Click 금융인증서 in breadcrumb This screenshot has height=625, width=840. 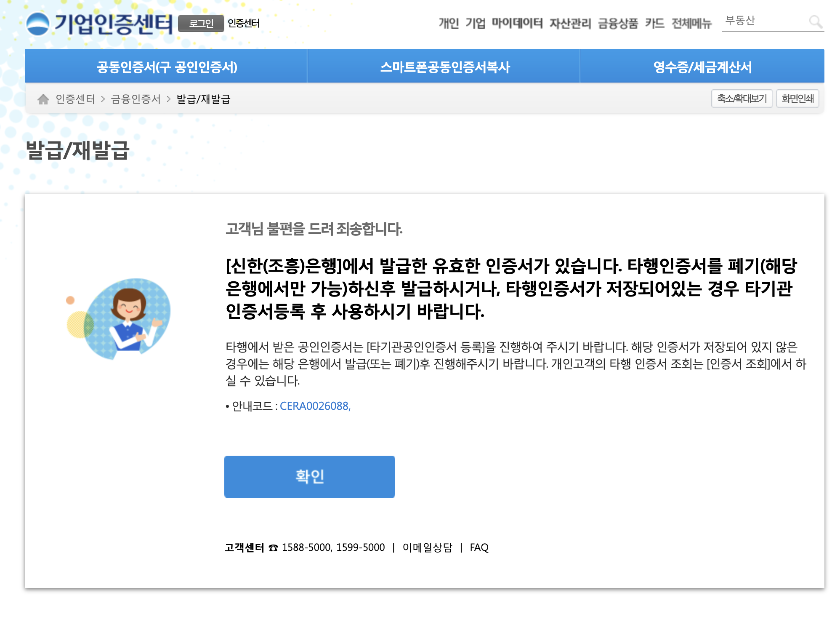click(x=136, y=99)
